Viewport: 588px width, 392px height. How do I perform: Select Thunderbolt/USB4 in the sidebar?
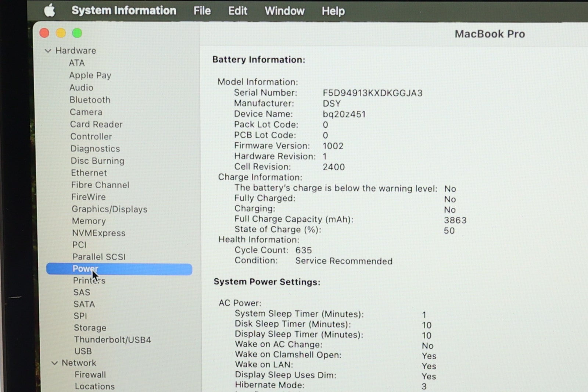[x=112, y=340]
